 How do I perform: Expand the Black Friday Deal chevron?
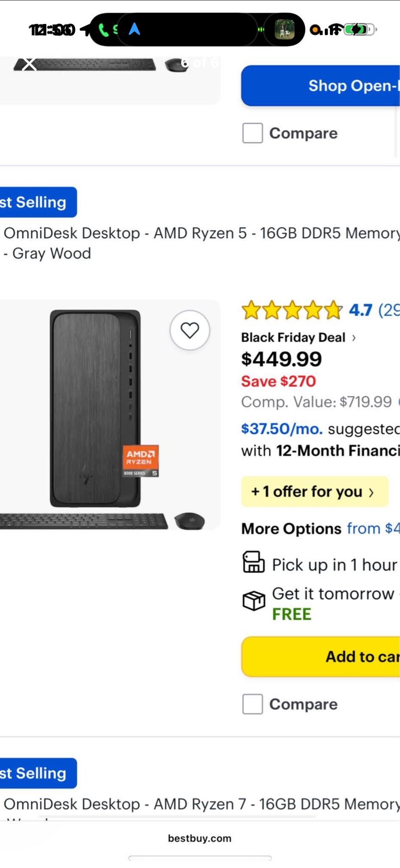[354, 338]
